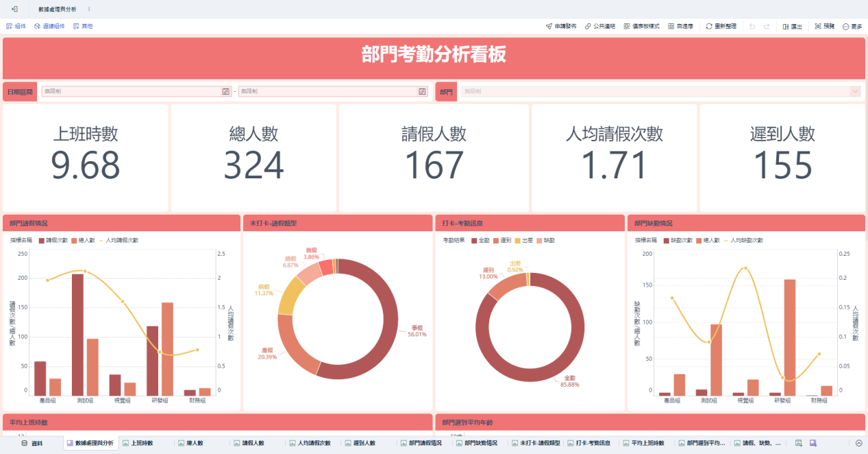Open 儀表板樣式 dashboard style settings
The image size is (868, 454).
point(641,26)
